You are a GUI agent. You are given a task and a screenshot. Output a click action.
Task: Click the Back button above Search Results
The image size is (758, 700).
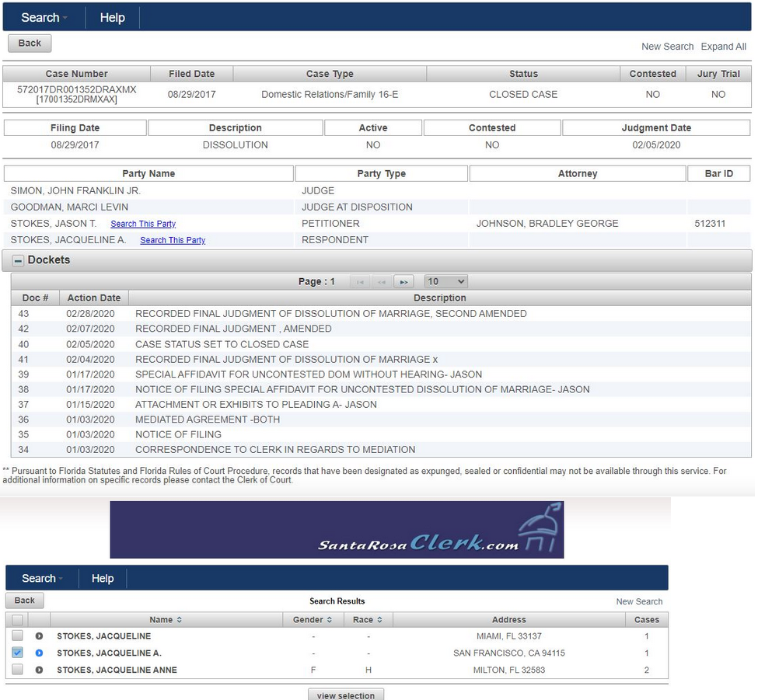click(x=25, y=601)
